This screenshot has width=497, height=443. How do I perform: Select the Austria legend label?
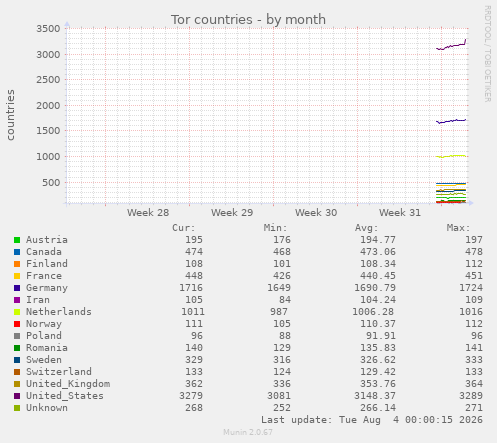(47, 240)
